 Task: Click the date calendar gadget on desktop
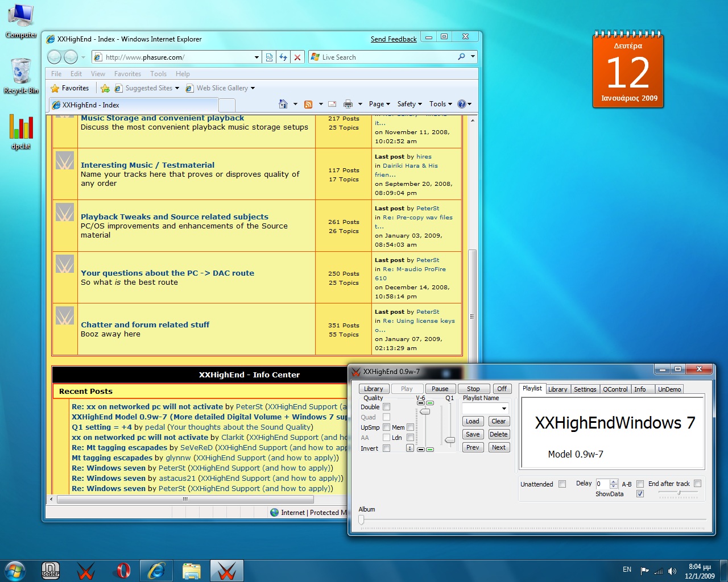click(x=628, y=70)
